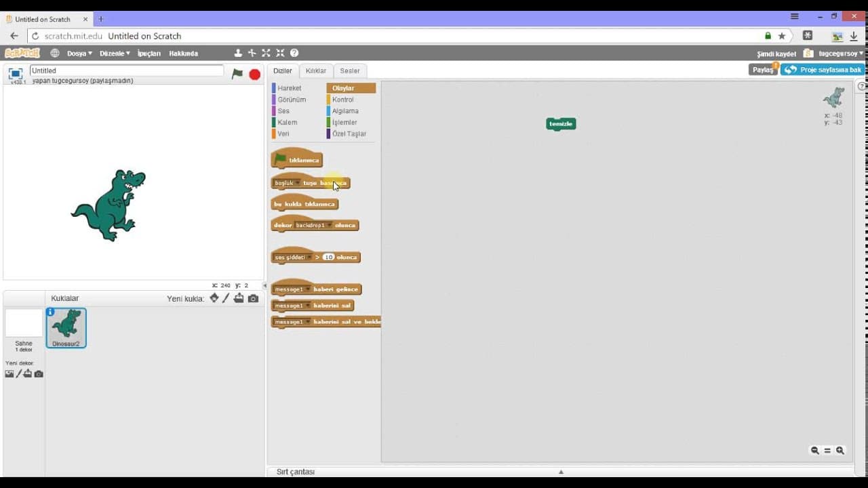Open browser downloads arrow icon
Image resolution: width=868 pixels, height=488 pixels.
(x=854, y=36)
